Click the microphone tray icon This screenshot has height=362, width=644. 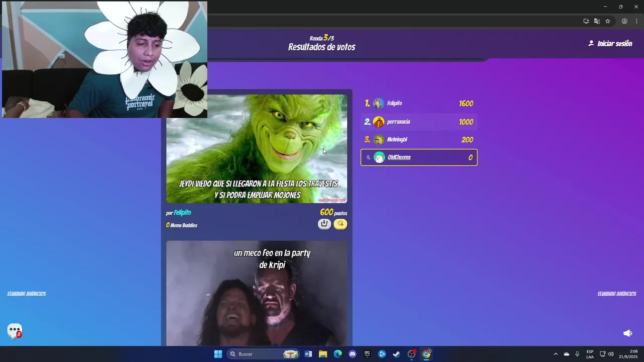coord(577,354)
